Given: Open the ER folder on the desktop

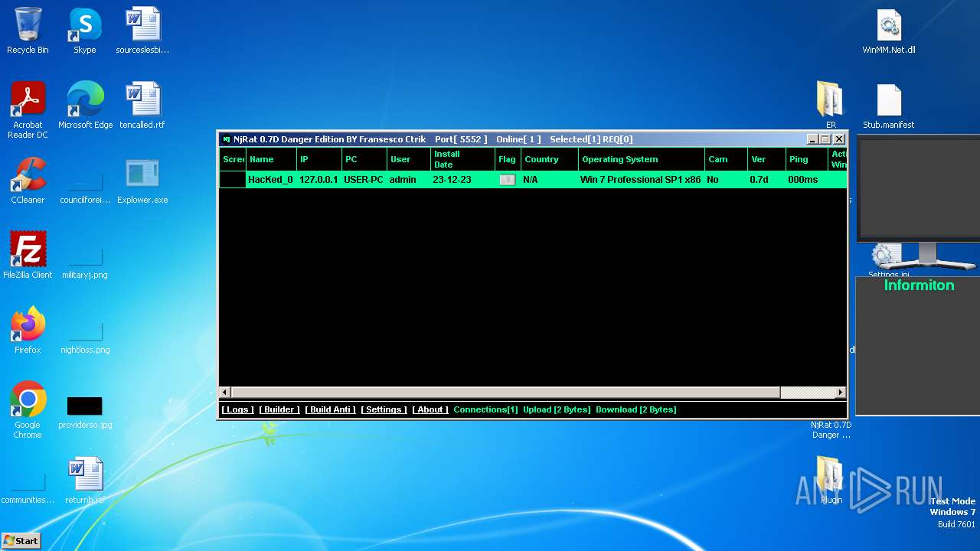Looking at the screenshot, I should (x=831, y=106).
